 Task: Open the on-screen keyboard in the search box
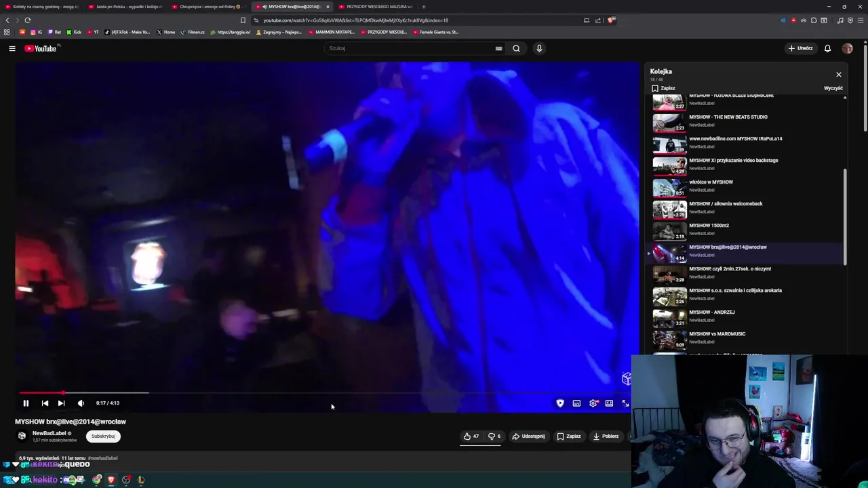tap(498, 48)
